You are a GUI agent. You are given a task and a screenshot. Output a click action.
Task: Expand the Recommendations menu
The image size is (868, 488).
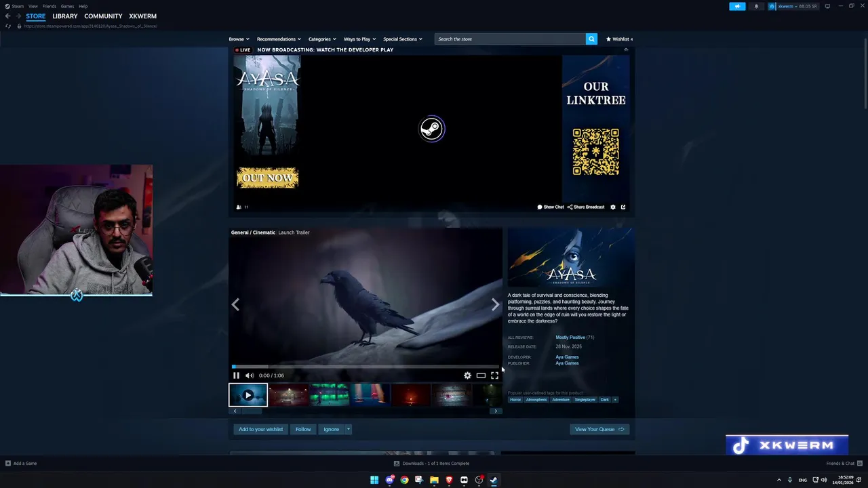pyautogui.click(x=279, y=39)
